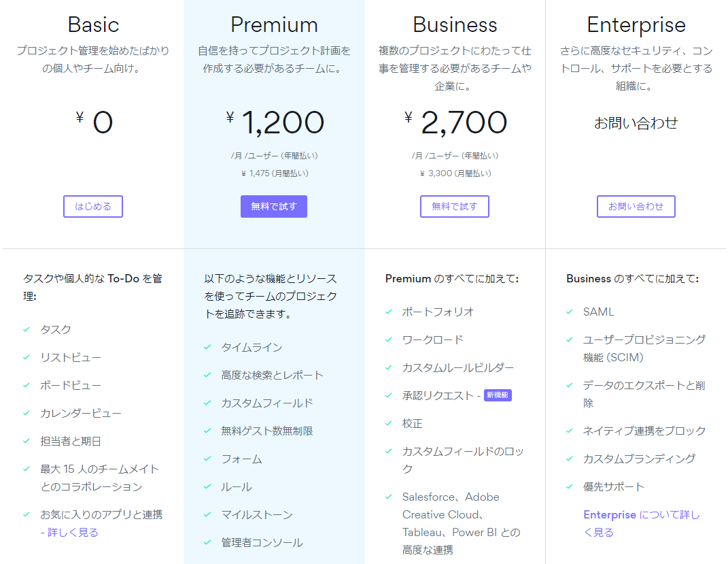Click the お問い合わせ button under Enterprise
728x564 pixels.
point(636,206)
